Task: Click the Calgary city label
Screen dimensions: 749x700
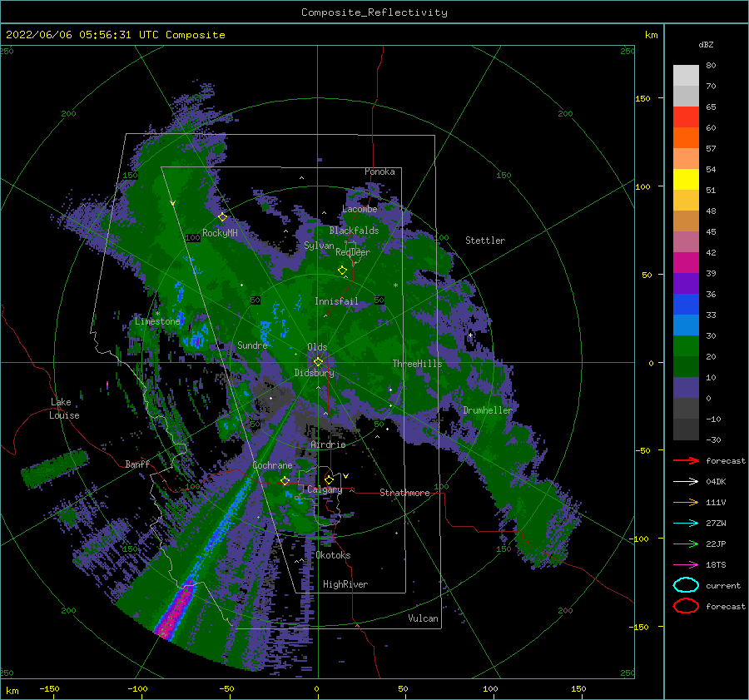Action: coord(325,489)
